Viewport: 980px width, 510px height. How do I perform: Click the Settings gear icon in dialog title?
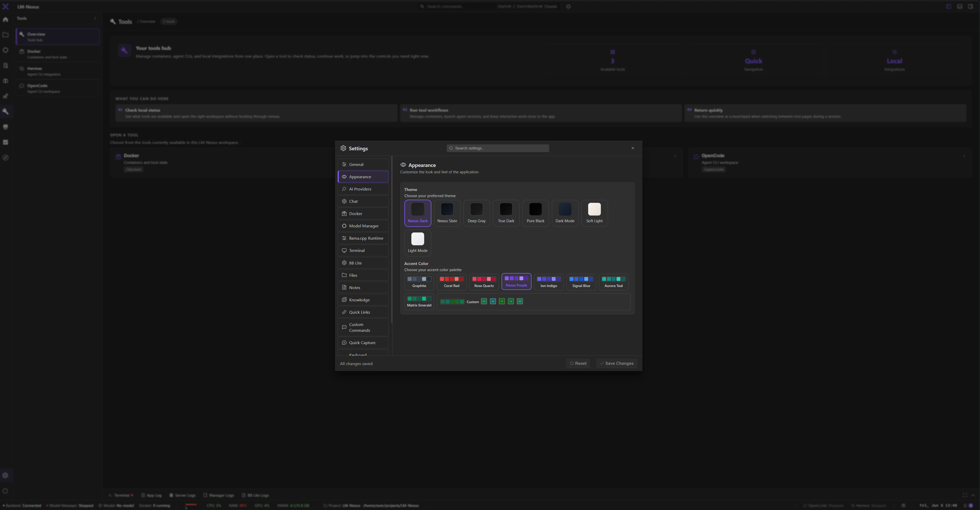pyautogui.click(x=343, y=148)
